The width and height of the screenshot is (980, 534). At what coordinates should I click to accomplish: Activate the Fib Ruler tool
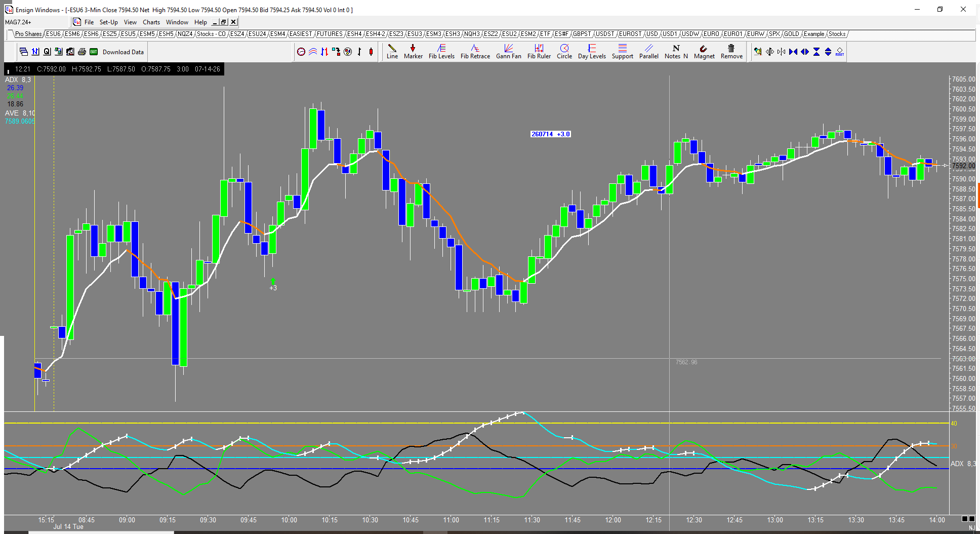[539, 52]
